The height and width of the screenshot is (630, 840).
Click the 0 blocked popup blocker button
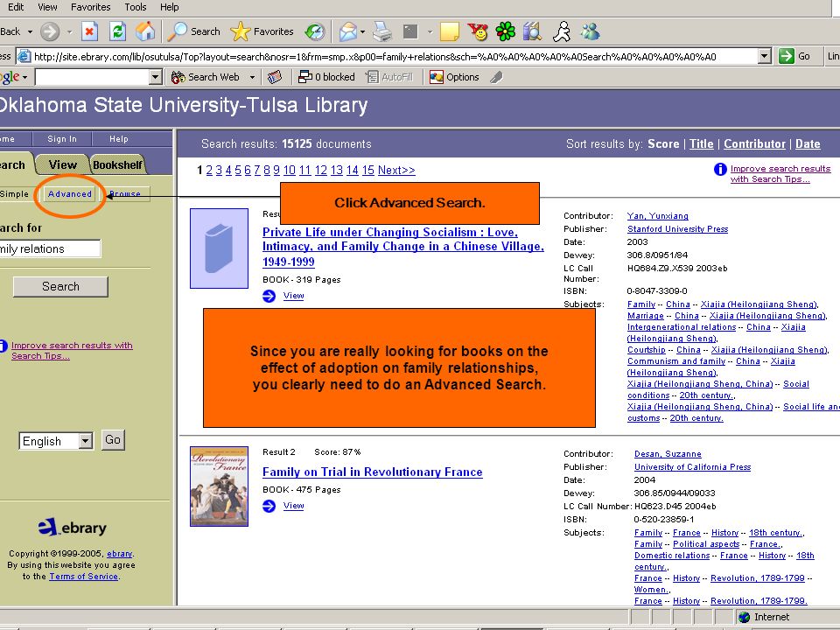click(326, 77)
